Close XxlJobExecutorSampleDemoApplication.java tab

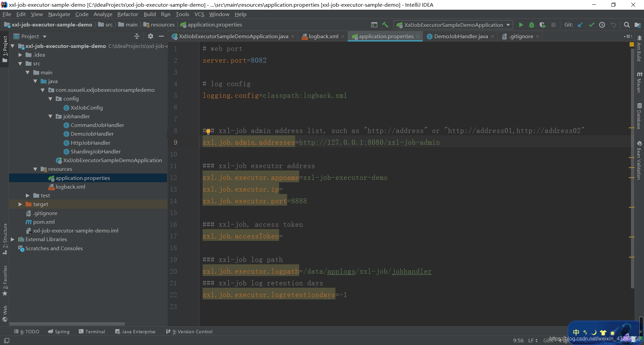coord(292,37)
